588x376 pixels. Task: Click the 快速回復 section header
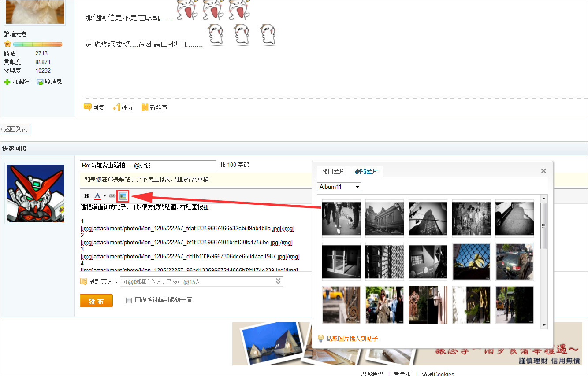(x=14, y=148)
